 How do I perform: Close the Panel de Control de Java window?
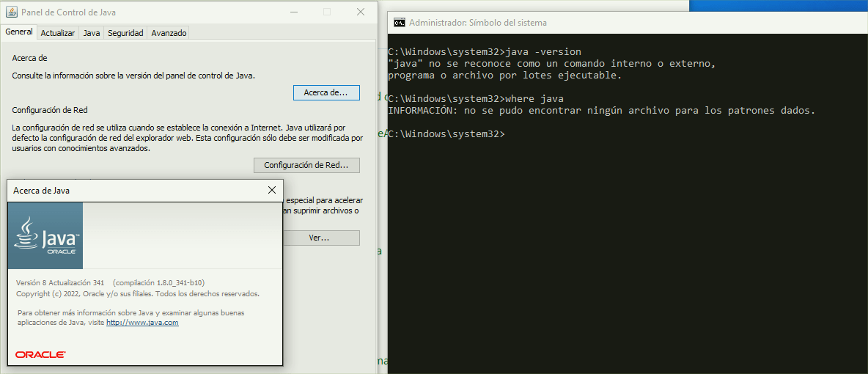361,12
